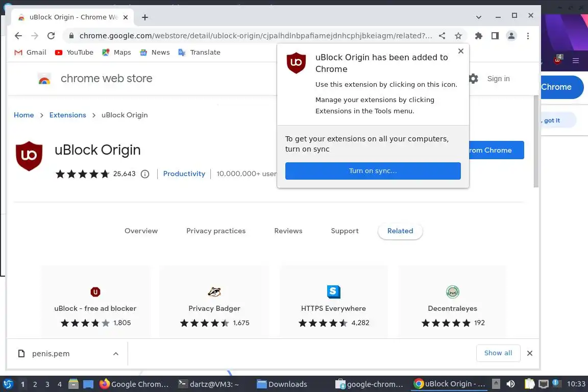Click the browser forward arrow
588x392 pixels.
pos(35,36)
